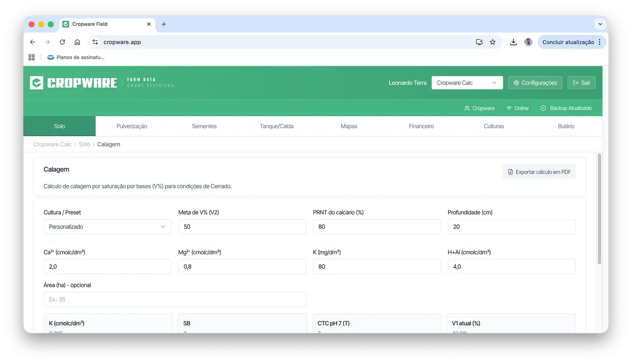632x364 pixels.
Task: Click the SB result card
Action: pyautogui.click(x=242, y=324)
